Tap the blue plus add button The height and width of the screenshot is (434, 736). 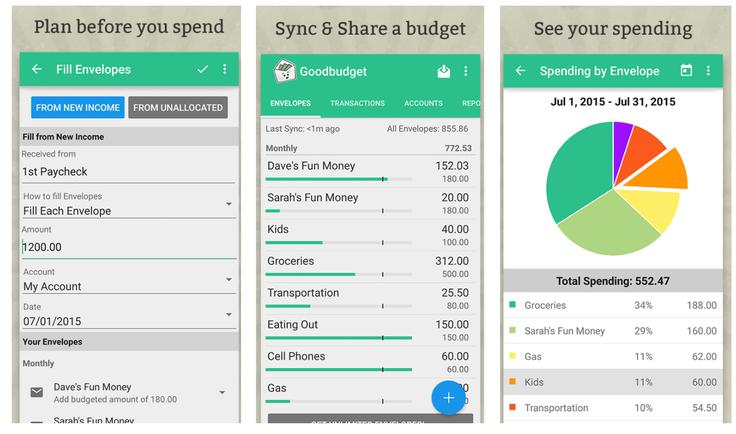point(448,398)
